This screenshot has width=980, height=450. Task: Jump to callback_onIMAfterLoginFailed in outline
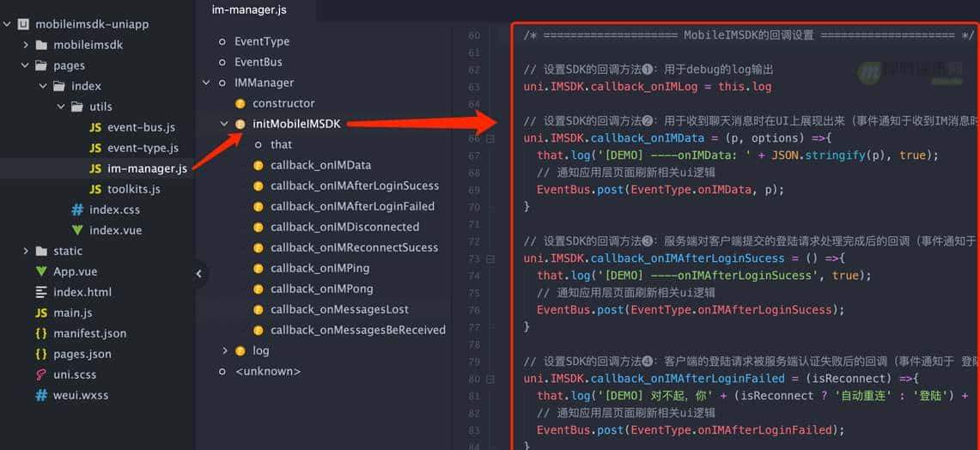coord(352,206)
